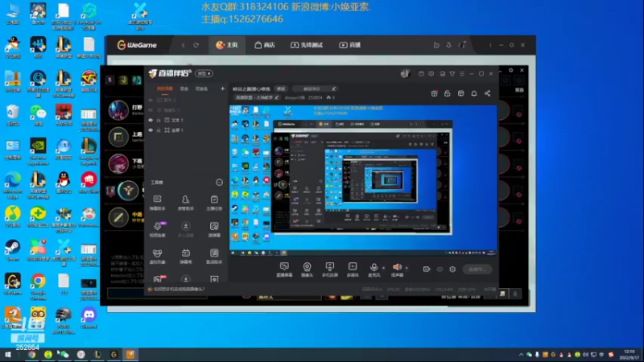Open the Windows Start menu
The height and width of the screenshot is (362, 644).
(x=7, y=355)
